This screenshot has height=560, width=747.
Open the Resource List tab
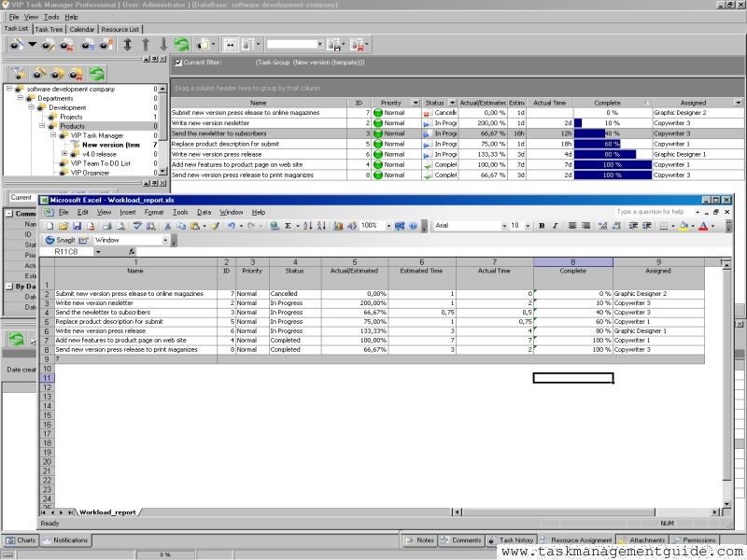pyautogui.click(x=120, y=29)
